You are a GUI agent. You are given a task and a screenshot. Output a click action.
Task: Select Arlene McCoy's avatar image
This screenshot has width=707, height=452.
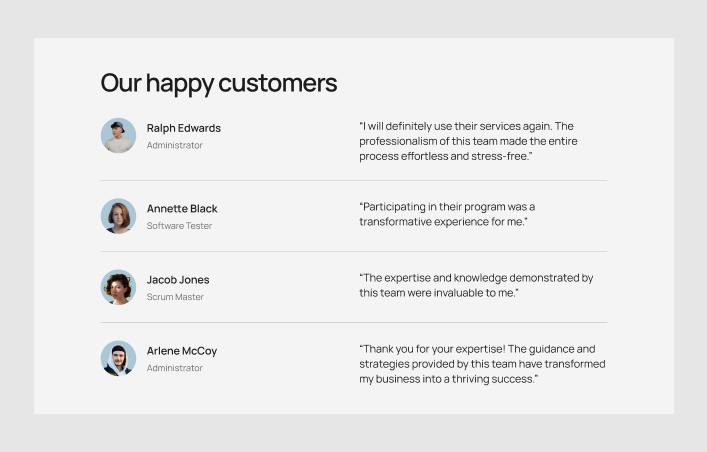(118, 358)
